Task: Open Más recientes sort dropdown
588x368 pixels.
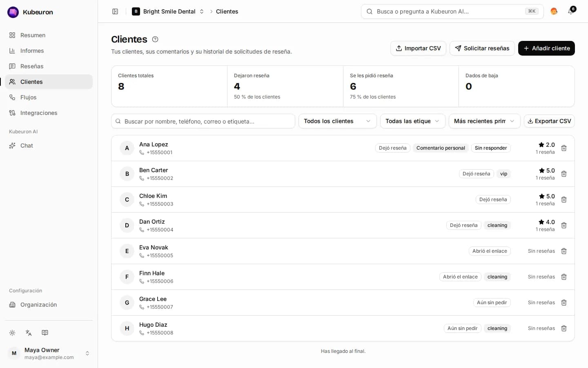Action: (x=484, y=121)
